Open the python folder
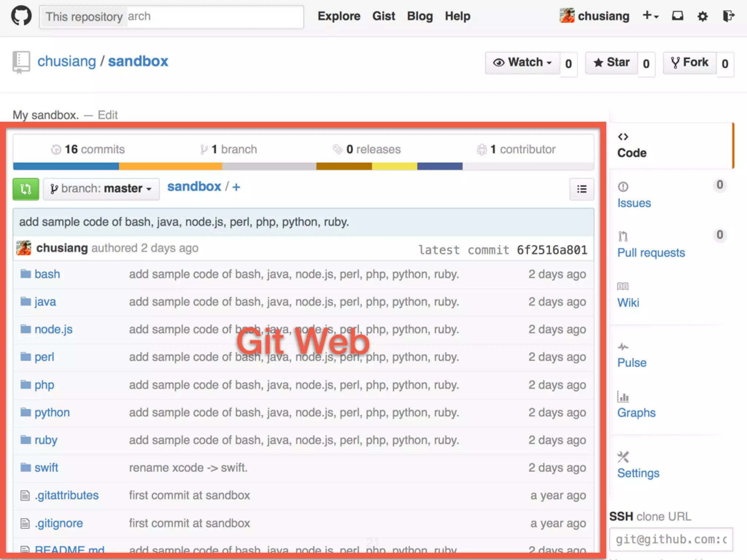Image resolution: width=747 pixels, height=560 pixels. (x=52, y=412)
